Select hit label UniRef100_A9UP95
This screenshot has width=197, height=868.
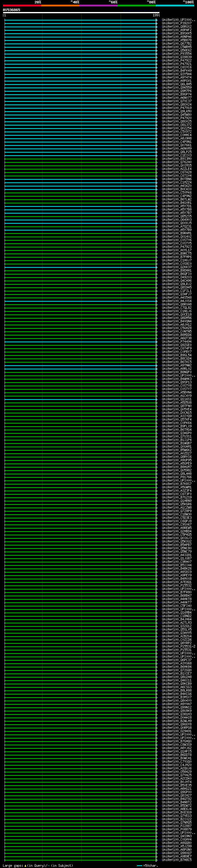tap(177, 460)
